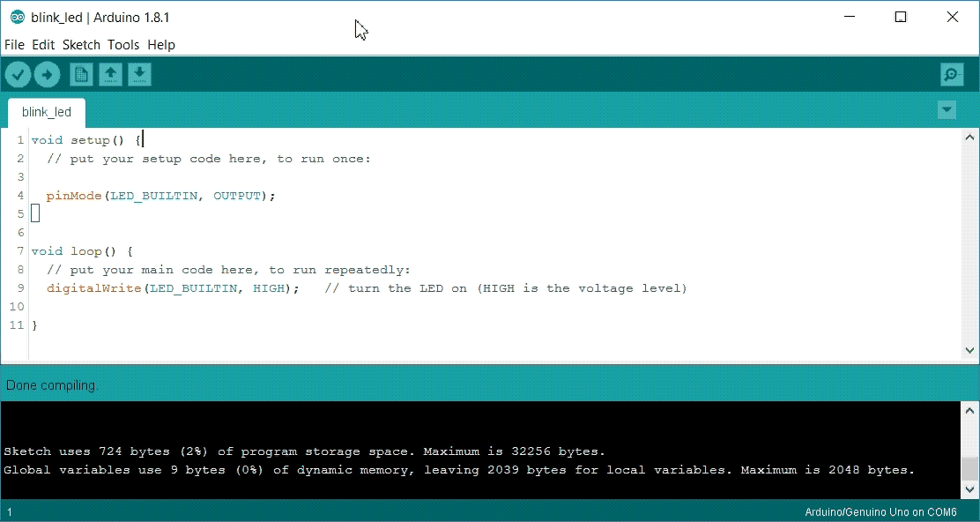The width and height of the screenshot is (980, 522).
Task: Click the Verify sketch checkmark icon
Action: (x=18, y=74)
